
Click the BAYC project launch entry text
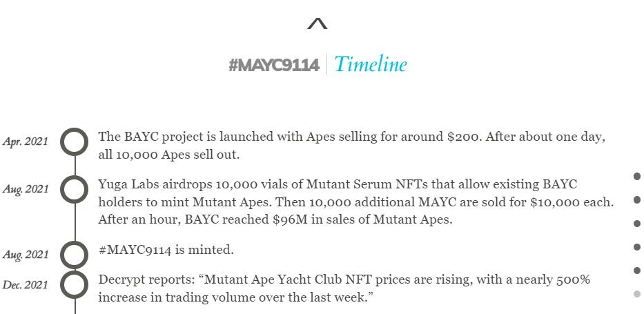click(351, 146)
